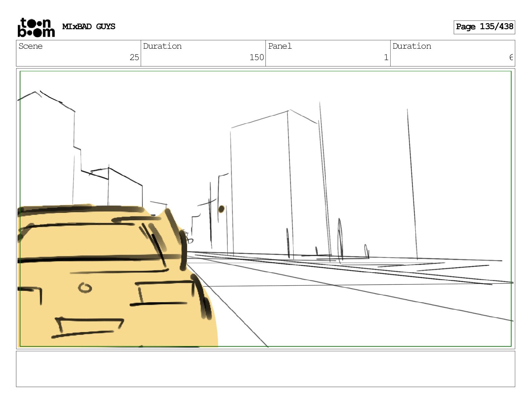Click the empty notes box below panel
This screenshot has width=532, height=411.
[x=265, y=369]
